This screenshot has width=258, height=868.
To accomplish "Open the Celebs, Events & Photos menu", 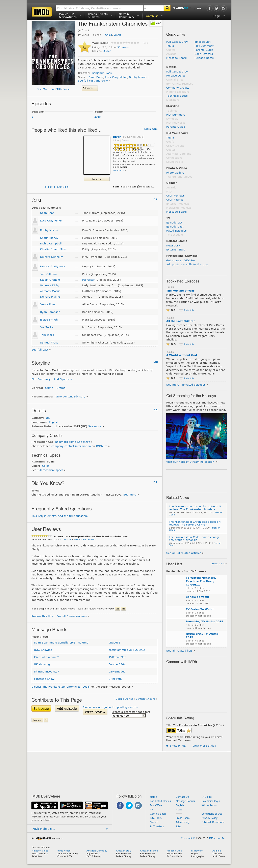I will (100, 16).
